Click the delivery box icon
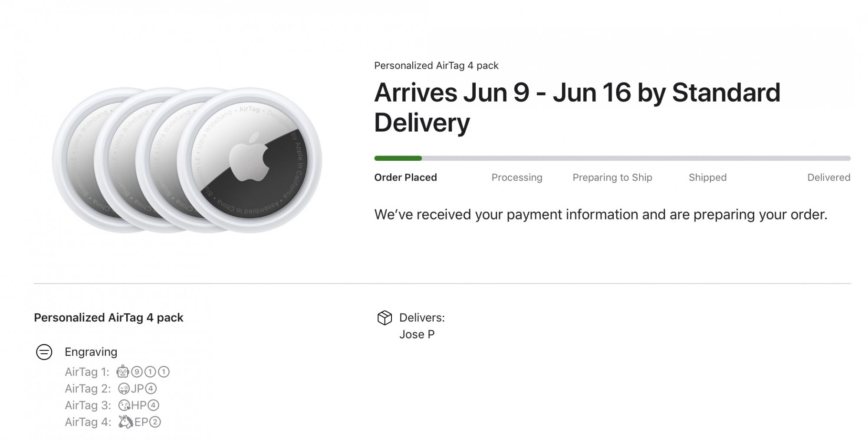The width and height of the screenshot is (868, 441). point(385,318)
